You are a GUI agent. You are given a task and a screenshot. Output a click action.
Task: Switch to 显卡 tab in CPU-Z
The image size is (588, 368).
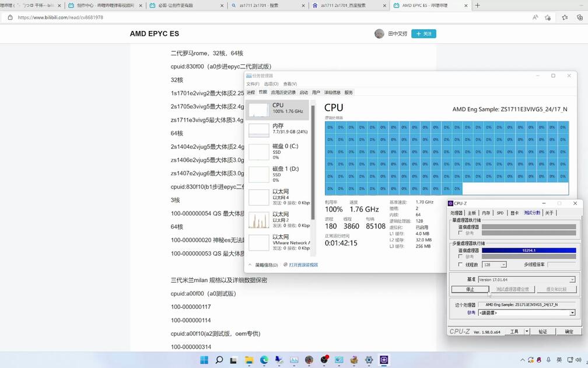514,213
